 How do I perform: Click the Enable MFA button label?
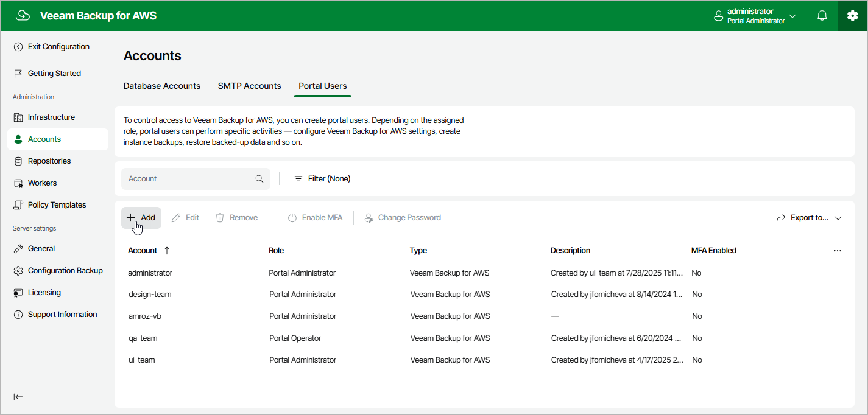coord(322,218)
